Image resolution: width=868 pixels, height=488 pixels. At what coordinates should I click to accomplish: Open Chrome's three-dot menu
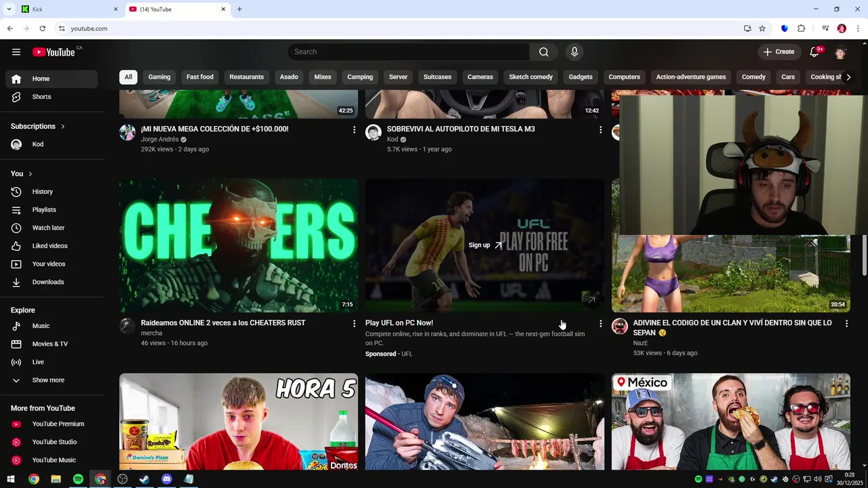(859, 28)
